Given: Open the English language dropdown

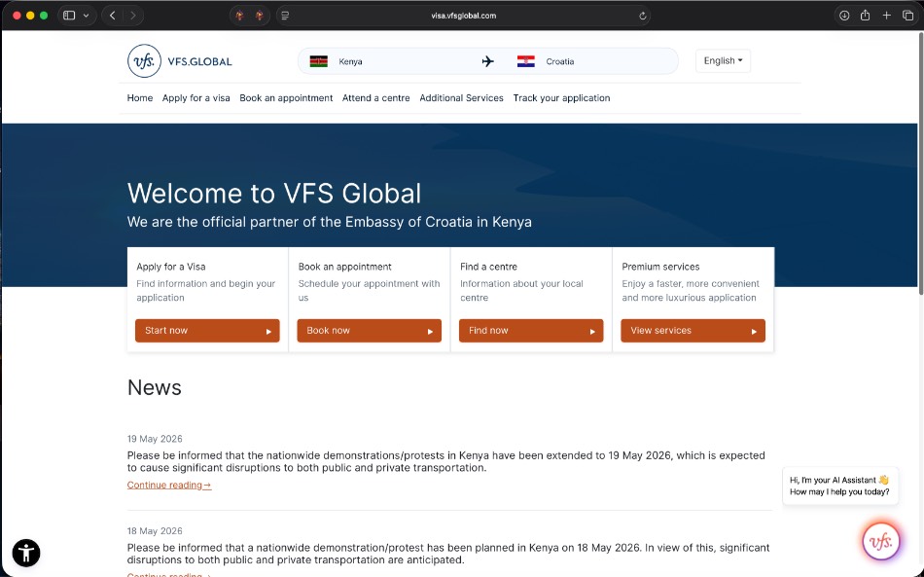Looking at the screenshot, I should 723,60.
